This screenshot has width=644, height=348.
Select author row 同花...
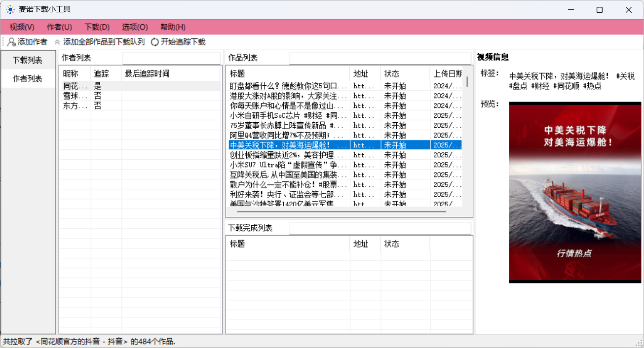140,86
